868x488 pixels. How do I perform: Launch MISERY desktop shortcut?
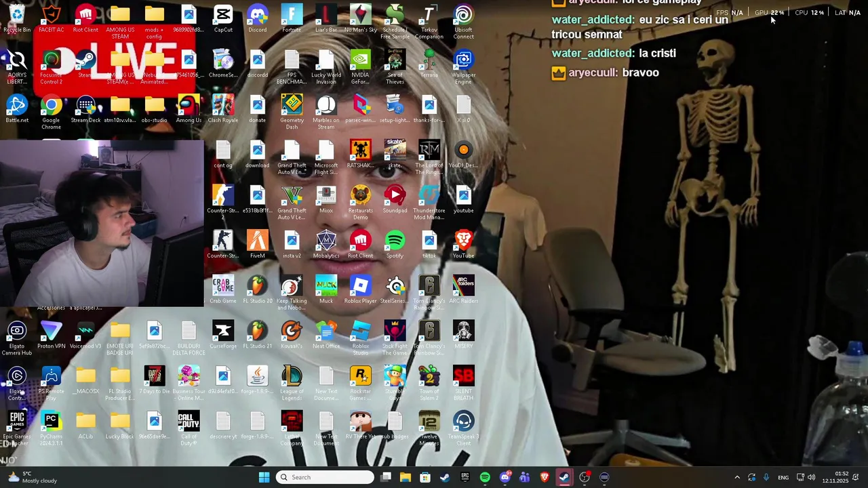[464, 335]
